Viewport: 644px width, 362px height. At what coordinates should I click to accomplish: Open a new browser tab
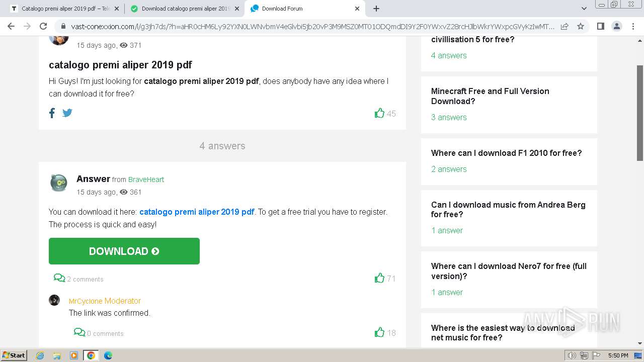[376, 9]
